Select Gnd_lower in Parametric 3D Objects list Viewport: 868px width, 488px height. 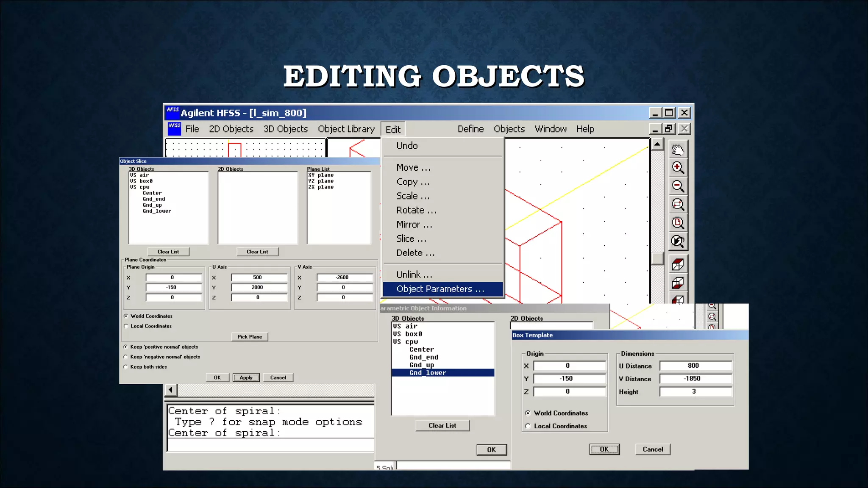tap(443, 373)
